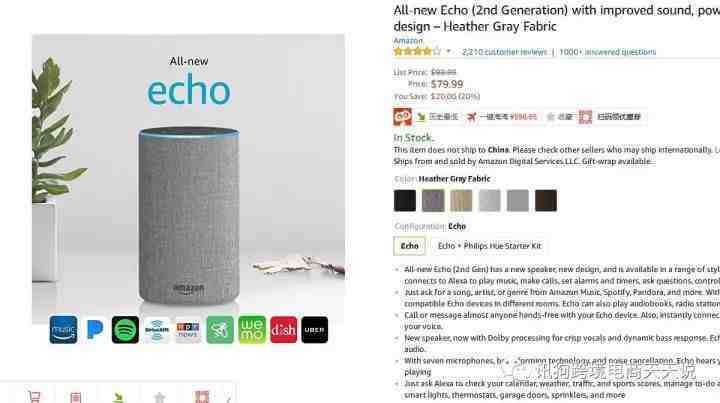Click the red Dish icon
This screenshot has width=720, height=403.
[x=283, y=330]
